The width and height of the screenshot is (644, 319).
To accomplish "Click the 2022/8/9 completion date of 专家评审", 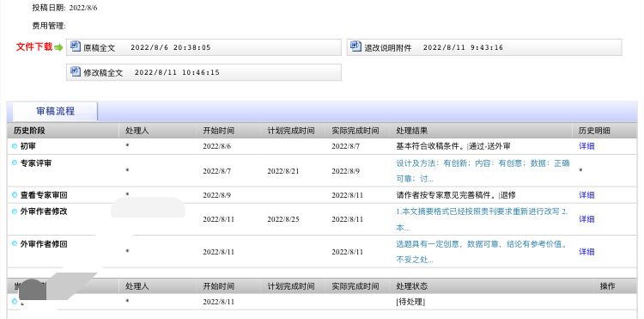I will click(x=345, y=171).
